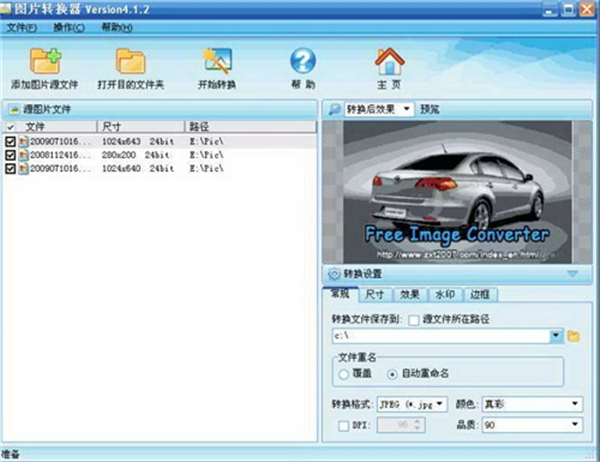Toggle the checkbox for the 280x200 image
600x462 pixels.
[x=11, y=156]
